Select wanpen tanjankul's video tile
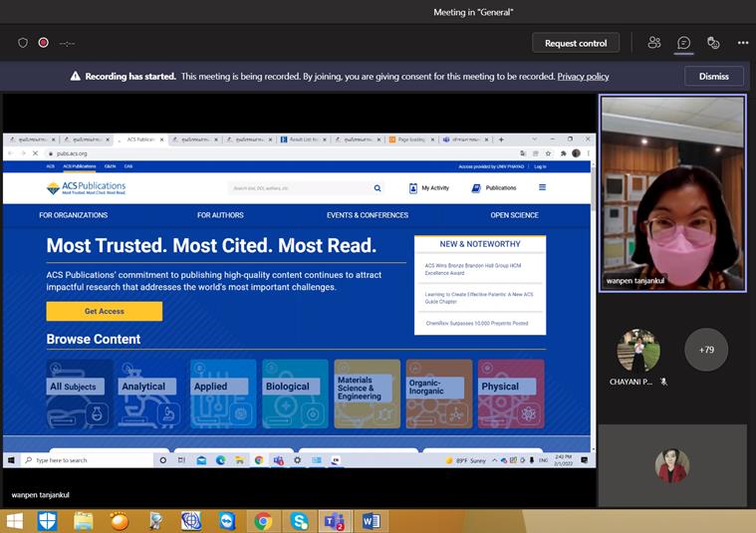 672,193
